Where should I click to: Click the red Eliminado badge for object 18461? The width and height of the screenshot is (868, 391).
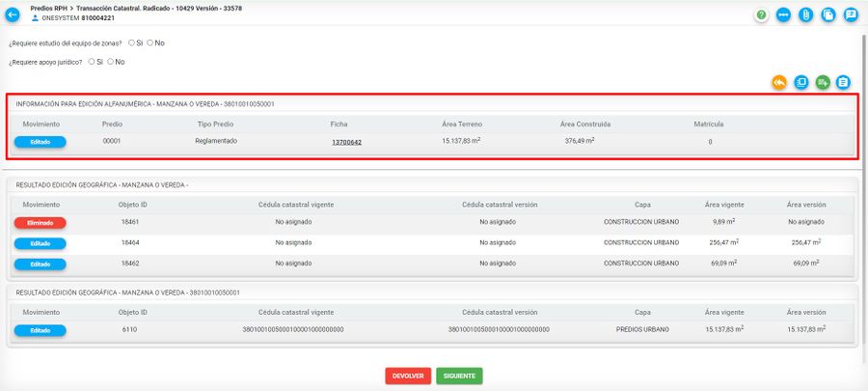(x=40, y=222)
